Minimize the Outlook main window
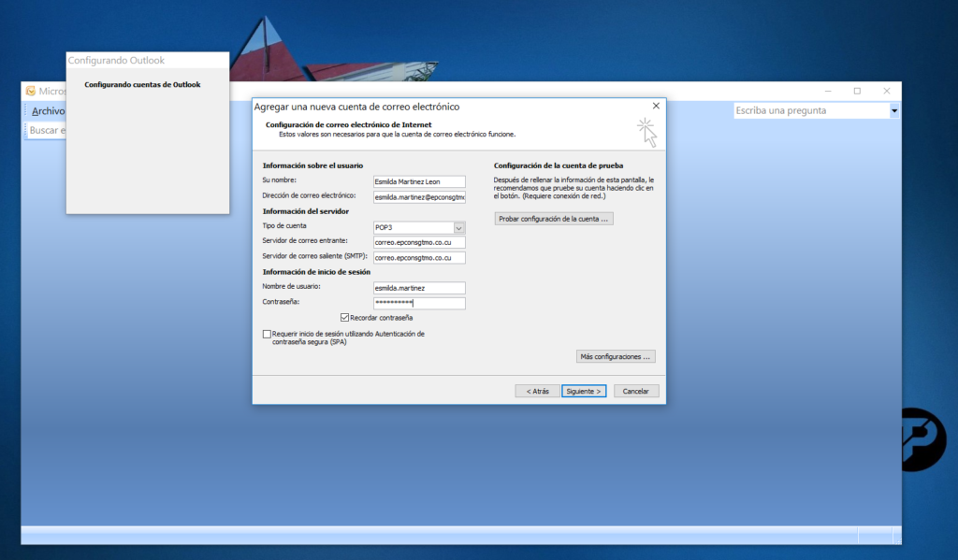 828,91
